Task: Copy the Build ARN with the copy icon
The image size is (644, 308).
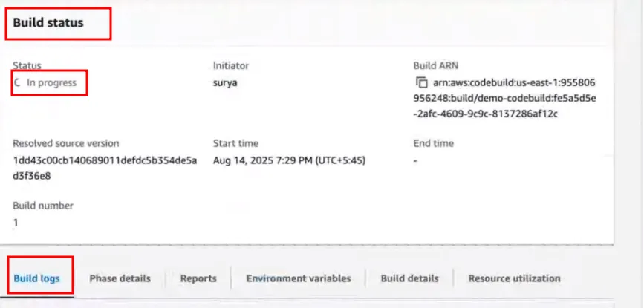Action: pyautogui.click(x=421, y=82)
